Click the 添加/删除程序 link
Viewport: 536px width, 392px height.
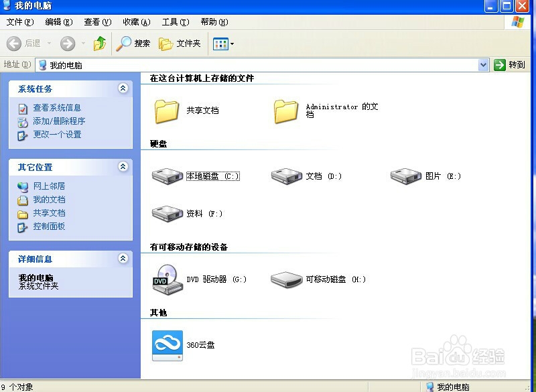tap(59, 121)
